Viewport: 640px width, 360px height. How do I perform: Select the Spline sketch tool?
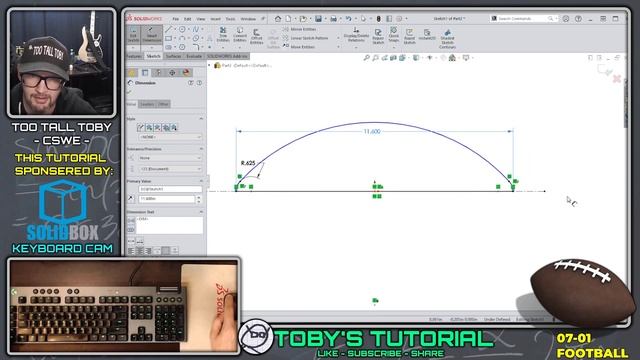point(196,29)
